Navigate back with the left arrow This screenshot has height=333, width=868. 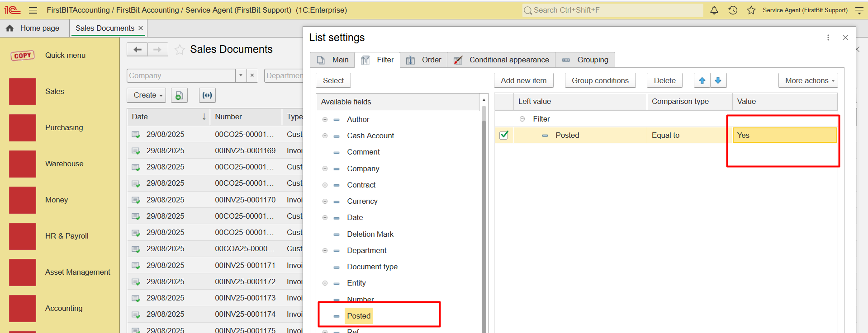[138, 49]
